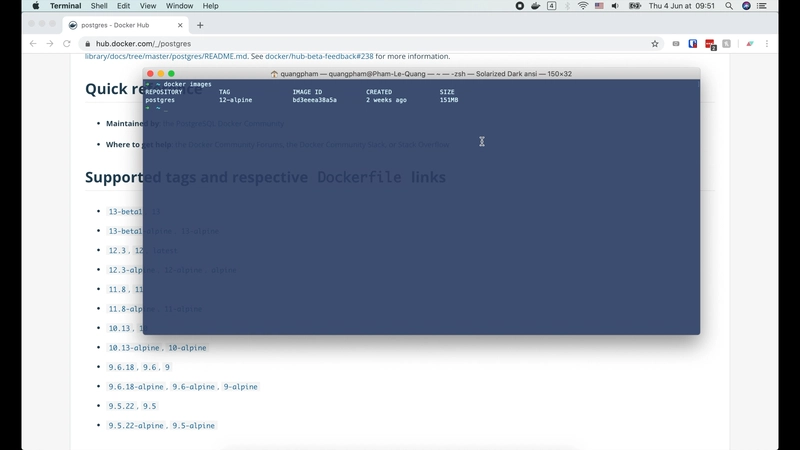
Task: Click the 11.8 tag link
Action: tap(117, 289)
